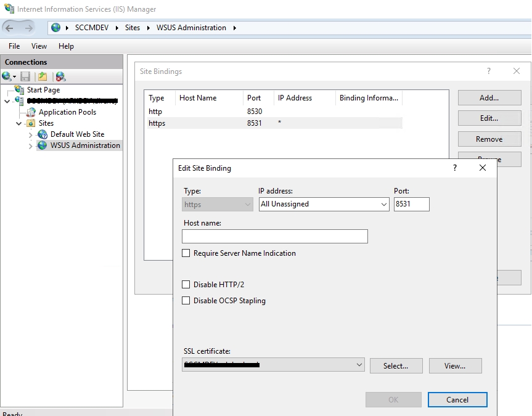Expand the Default Web Site node
Screen dimensions: 532x416
pos(31,134)
